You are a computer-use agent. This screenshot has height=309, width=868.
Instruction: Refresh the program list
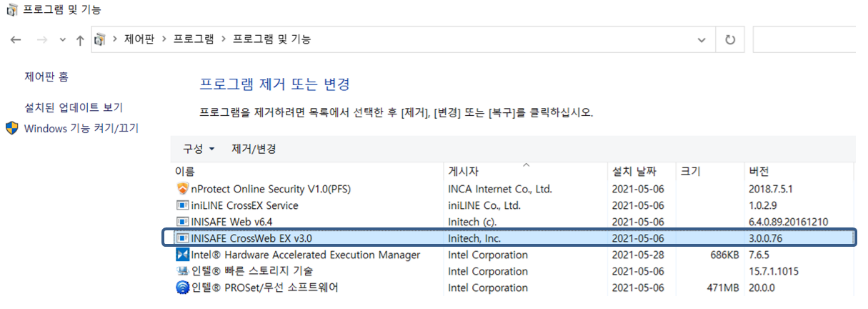(x=730, y=40)
